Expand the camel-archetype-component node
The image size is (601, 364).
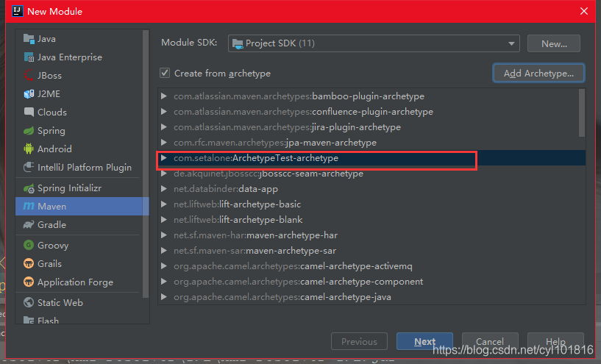(164, 281)
